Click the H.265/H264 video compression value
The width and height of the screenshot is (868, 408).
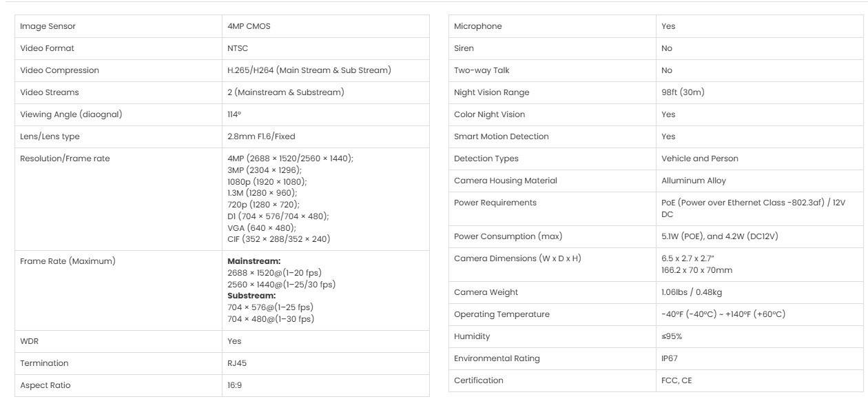coord(309,70)
